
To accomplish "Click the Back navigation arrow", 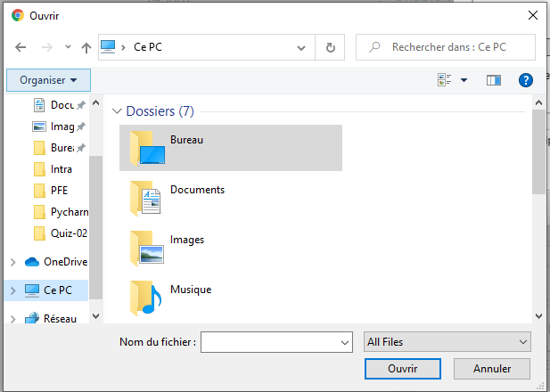I will (21, 47).
